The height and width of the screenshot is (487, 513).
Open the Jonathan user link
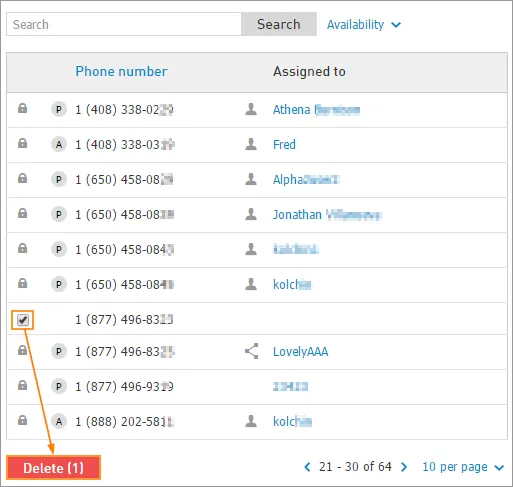[327, 215]
